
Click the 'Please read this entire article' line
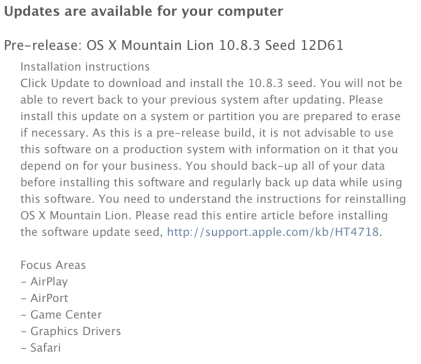pos(204,215)
